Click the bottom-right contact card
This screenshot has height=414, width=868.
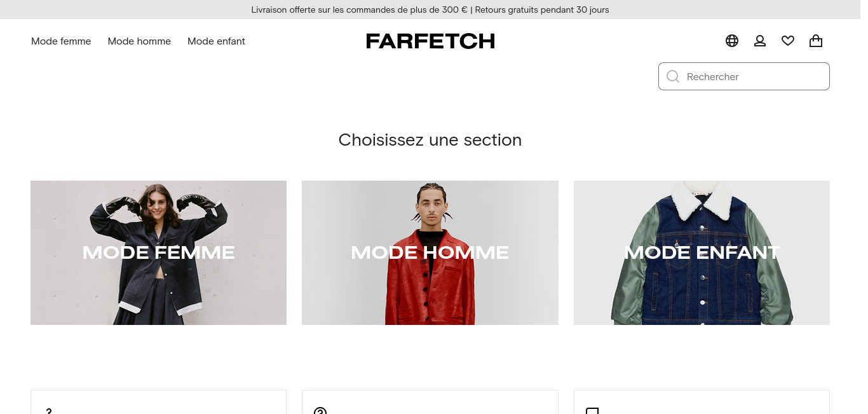[702, 402]
